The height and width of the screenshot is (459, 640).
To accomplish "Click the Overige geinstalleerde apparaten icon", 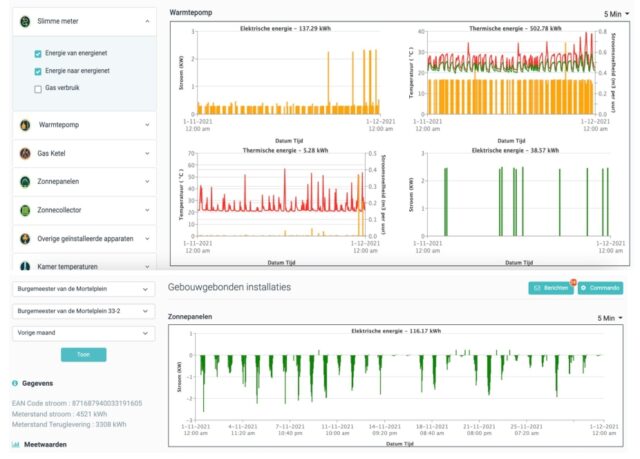I will (x=25, y=239).
